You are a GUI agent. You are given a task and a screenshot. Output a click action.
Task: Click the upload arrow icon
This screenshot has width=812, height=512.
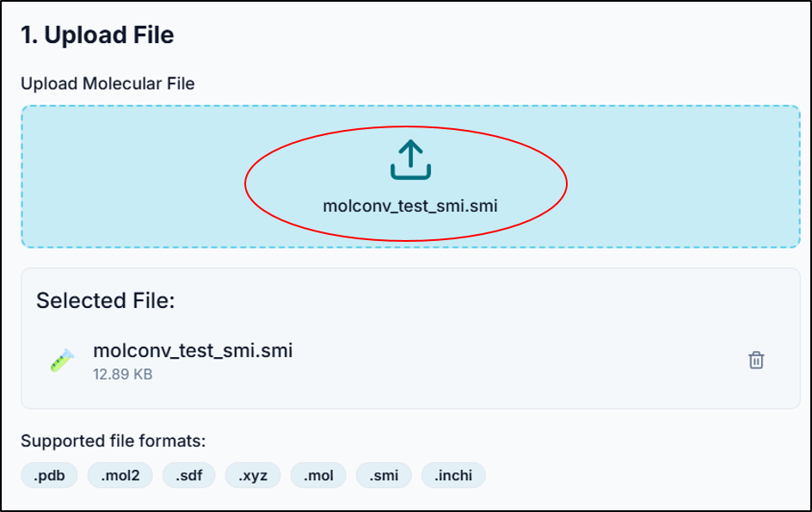[408, 158]
